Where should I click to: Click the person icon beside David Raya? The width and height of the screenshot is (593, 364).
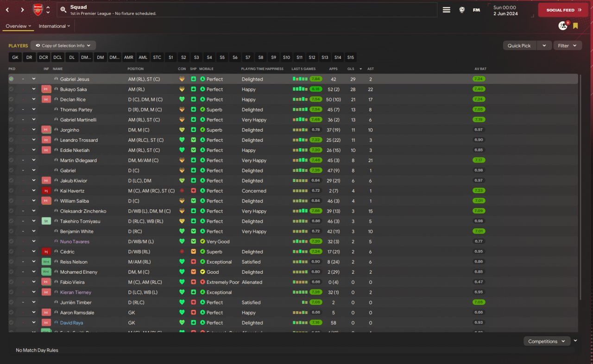56,323
